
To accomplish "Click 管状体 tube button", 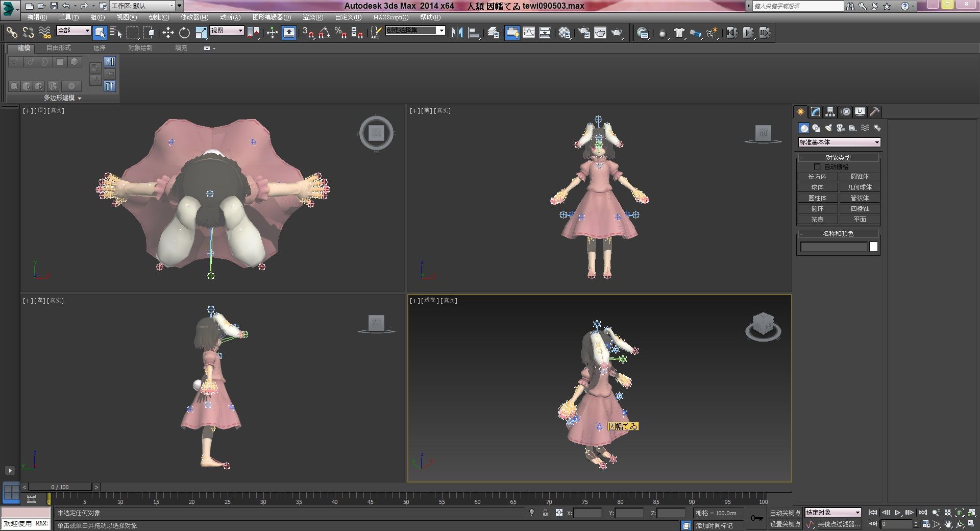I will pyautogui.click(x=860, y=198).
